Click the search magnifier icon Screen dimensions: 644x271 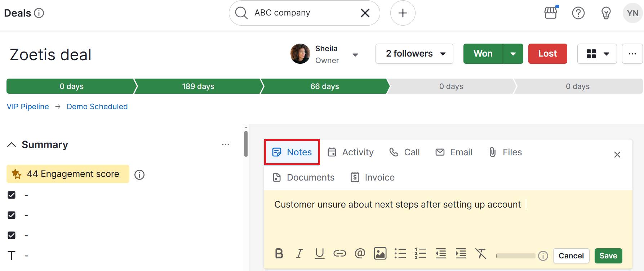click(x=241, y=13)
